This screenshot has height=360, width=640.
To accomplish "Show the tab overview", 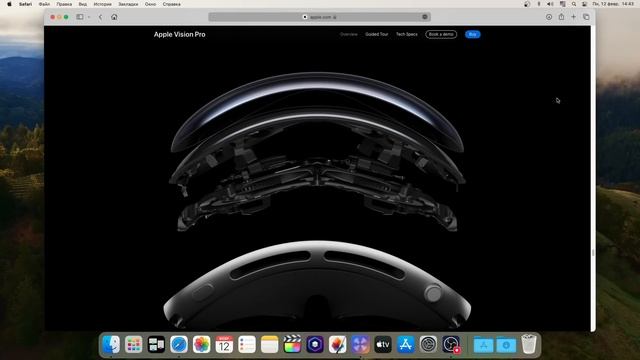I will point(586,17).
